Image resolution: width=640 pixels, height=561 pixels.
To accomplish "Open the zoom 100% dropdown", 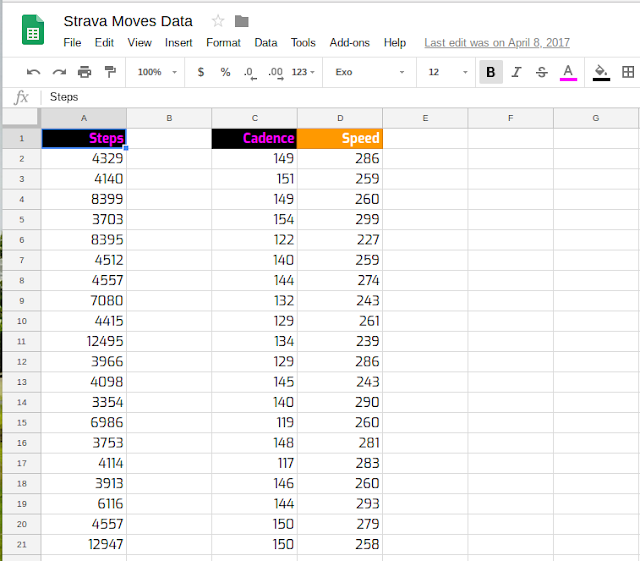I will (x=157, y=72).
